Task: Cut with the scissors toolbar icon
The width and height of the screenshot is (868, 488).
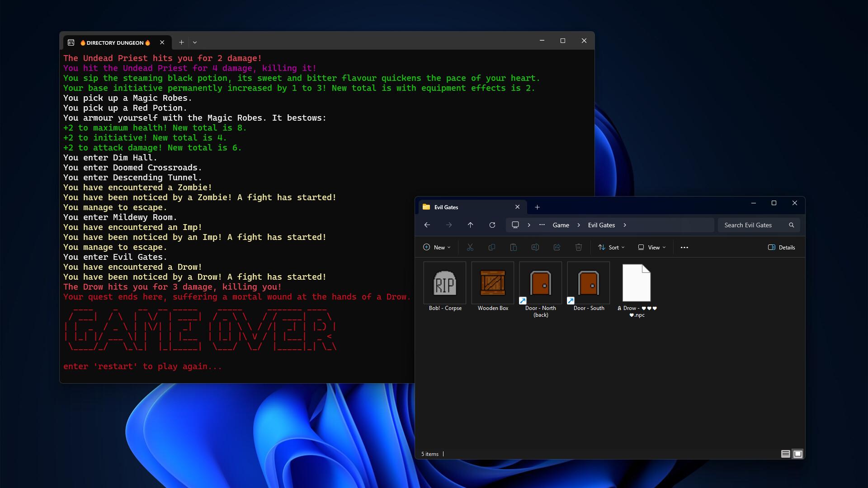Action: pyautogui.click(x=470, y=247)
